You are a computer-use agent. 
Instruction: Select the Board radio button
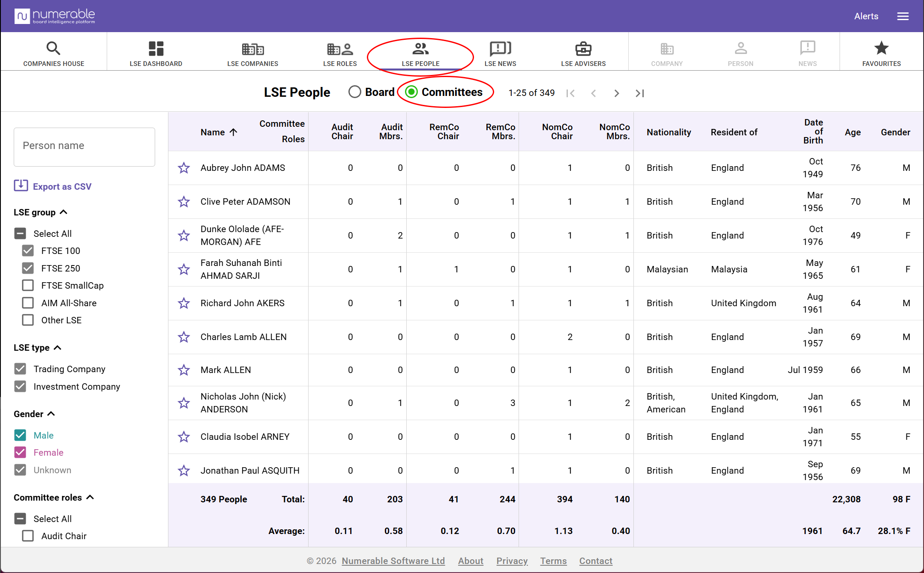[x=355, y=92]
